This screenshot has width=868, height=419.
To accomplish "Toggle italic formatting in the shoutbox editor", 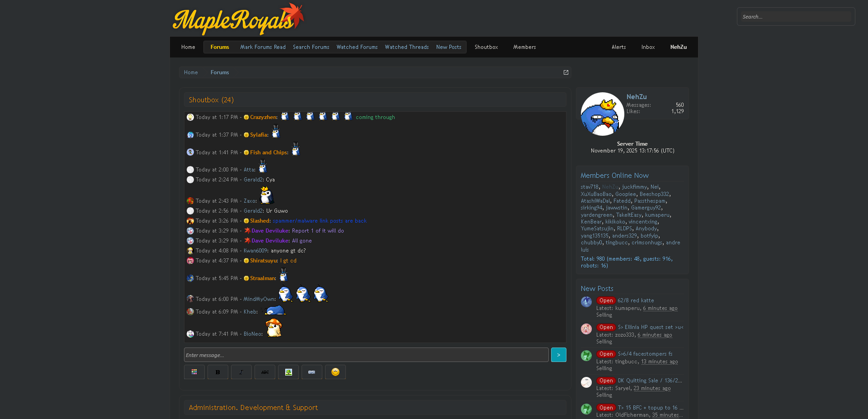I will tap(241, 372).
